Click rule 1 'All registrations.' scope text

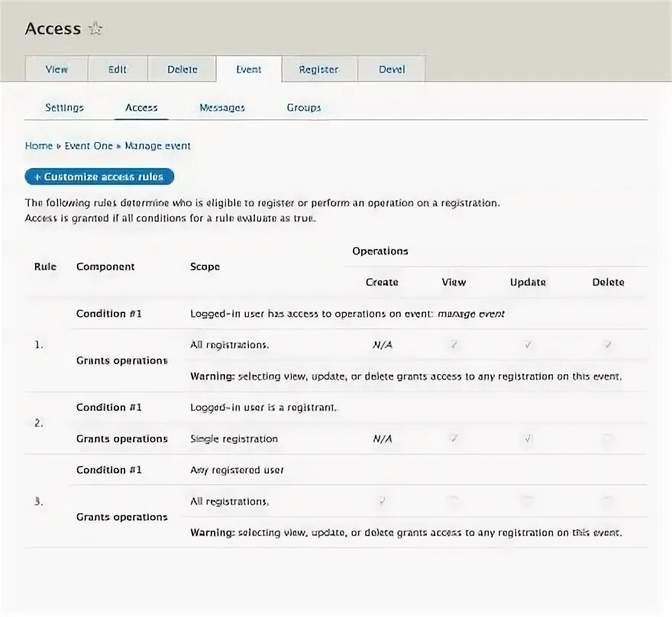230,345
